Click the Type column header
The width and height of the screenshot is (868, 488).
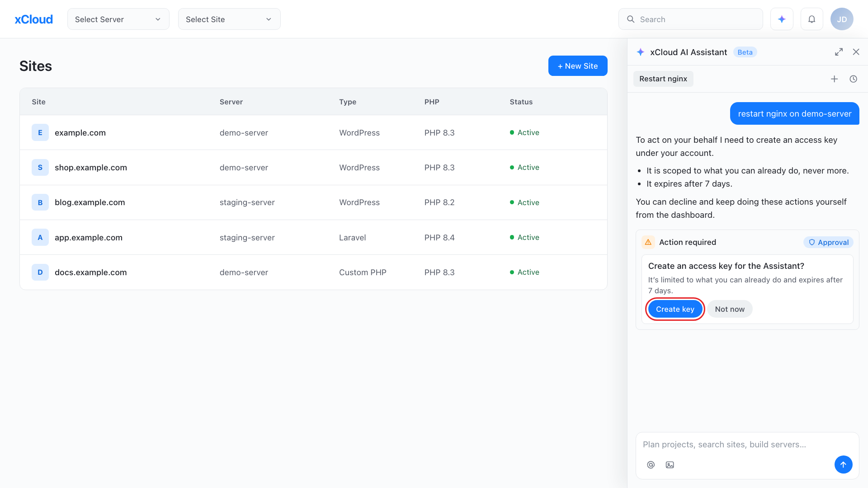[348, 102]
